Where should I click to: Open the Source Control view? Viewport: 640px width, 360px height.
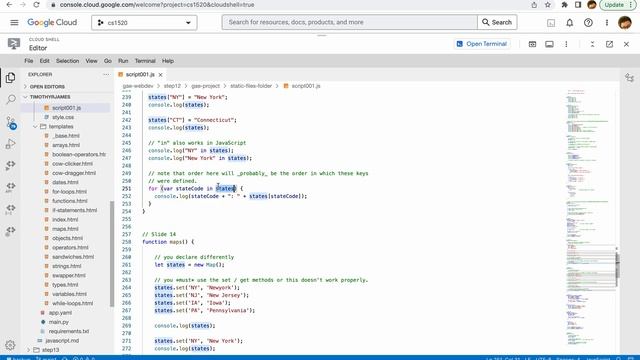click(11, 122)
